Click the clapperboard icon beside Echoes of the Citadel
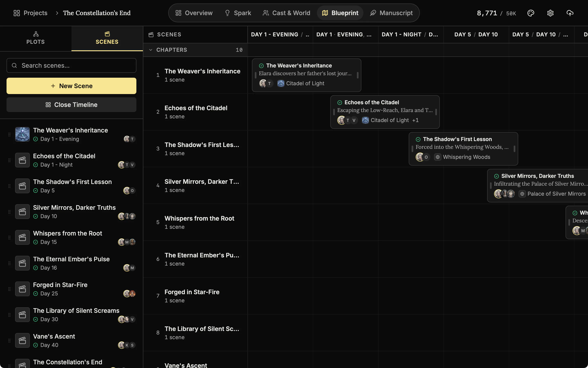 22,160
